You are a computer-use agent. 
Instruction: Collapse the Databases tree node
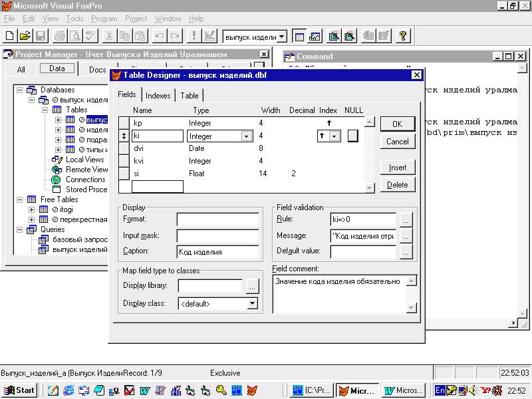click(20, 90)
